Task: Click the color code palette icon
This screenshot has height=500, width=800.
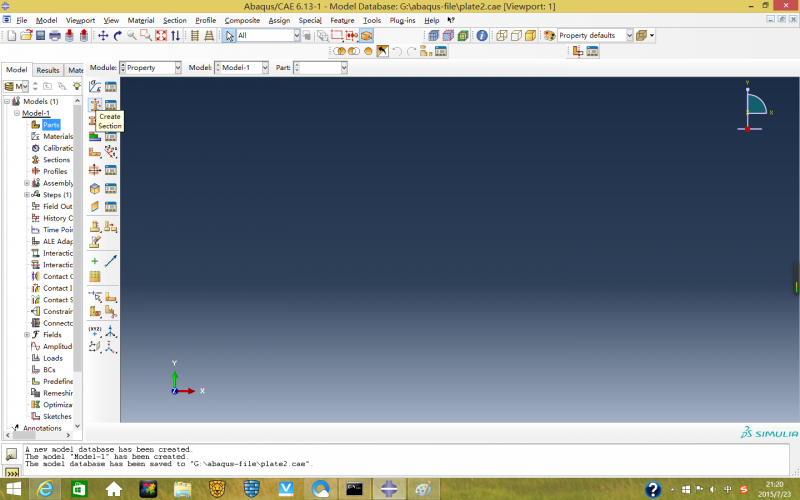Action: pyautogui.click(x=549, y=35)
